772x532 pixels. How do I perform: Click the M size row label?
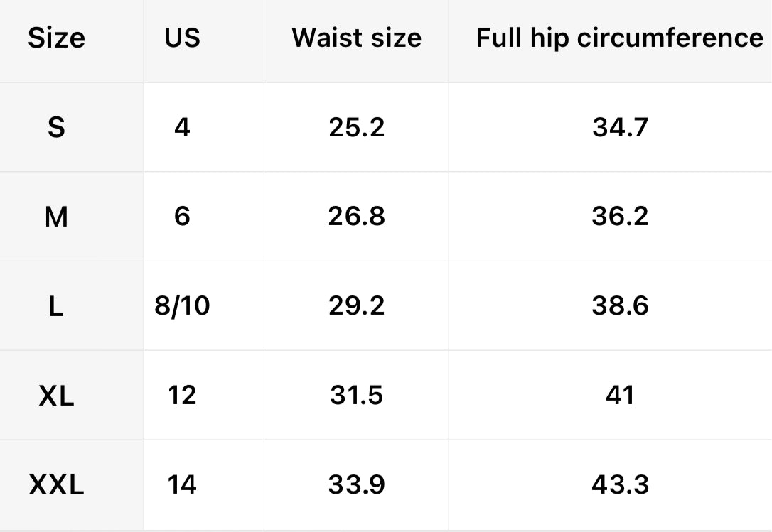click(56, 217)
